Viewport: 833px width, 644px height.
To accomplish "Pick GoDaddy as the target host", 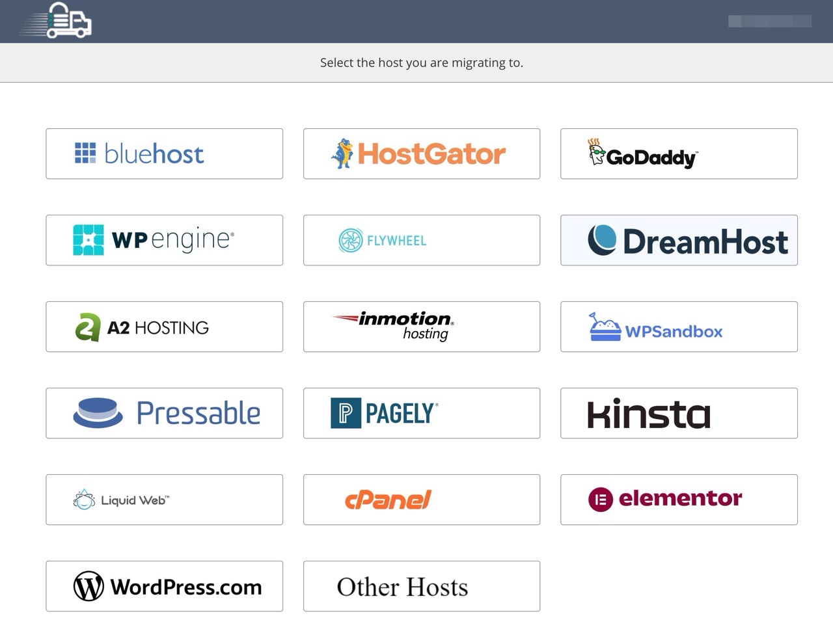I will (x=679, y=154).
